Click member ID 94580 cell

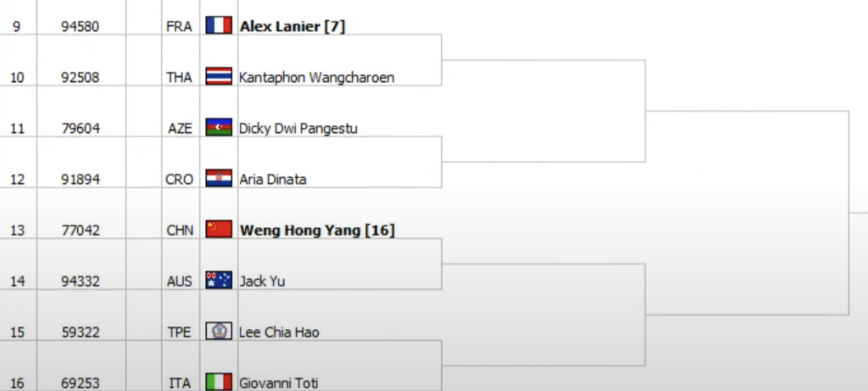[x=80, y=26]
